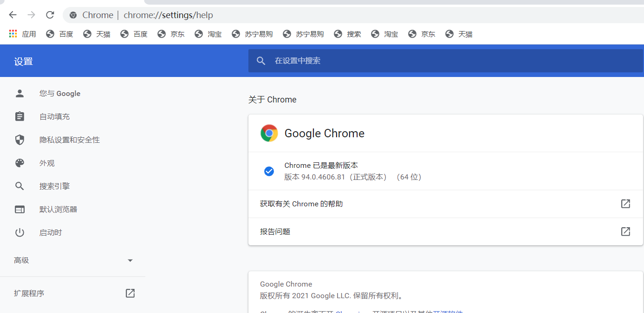The height and width of the screenshot is (313, 644).
Task: Open 搜索引擎 search engine settings
Action: pos(54,186)
